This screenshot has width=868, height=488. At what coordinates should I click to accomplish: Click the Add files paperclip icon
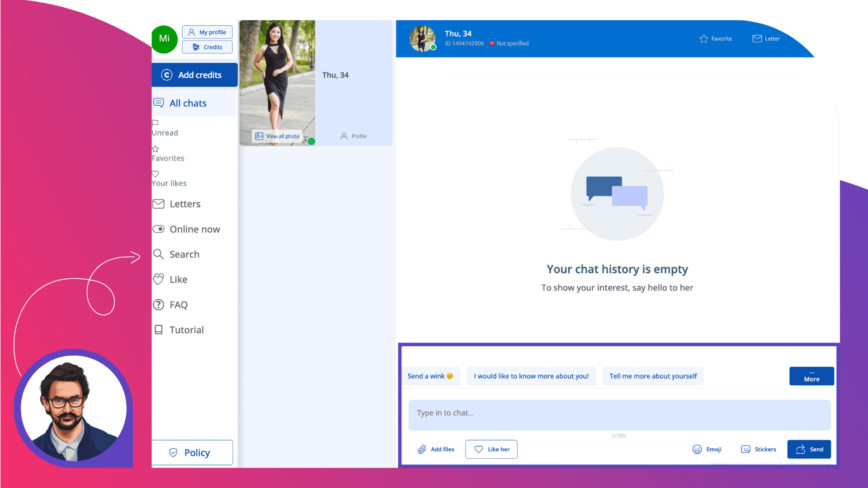(422, 449)
